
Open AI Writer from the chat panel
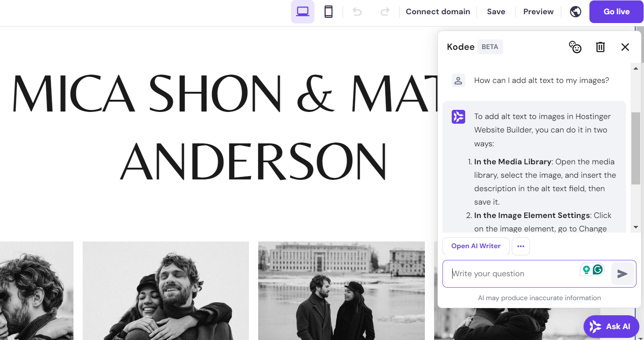click(476, 246)
